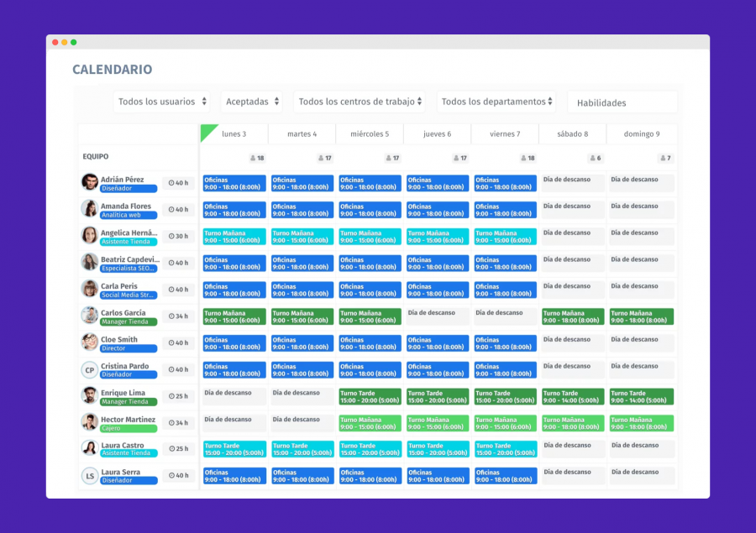
Task: Click the clock icon for Angelica's 30 h
Action: point(171,236)
